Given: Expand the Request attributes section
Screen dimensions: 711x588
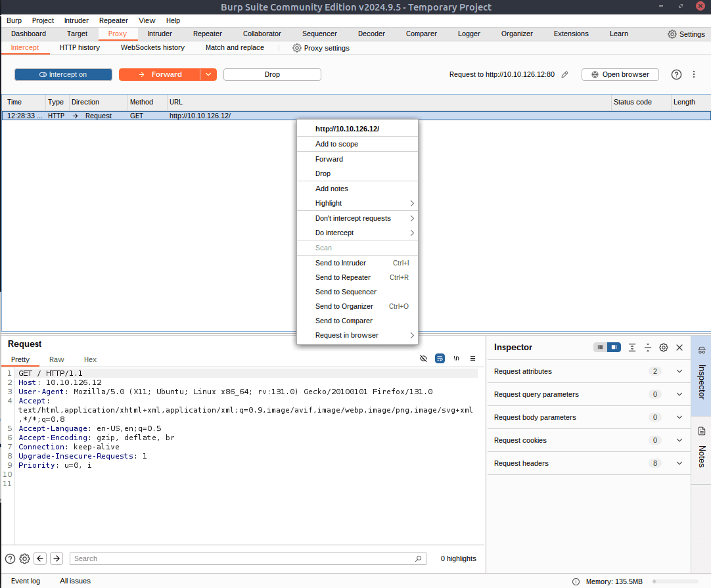Looking at the screenshot, I should coord(679,371).
